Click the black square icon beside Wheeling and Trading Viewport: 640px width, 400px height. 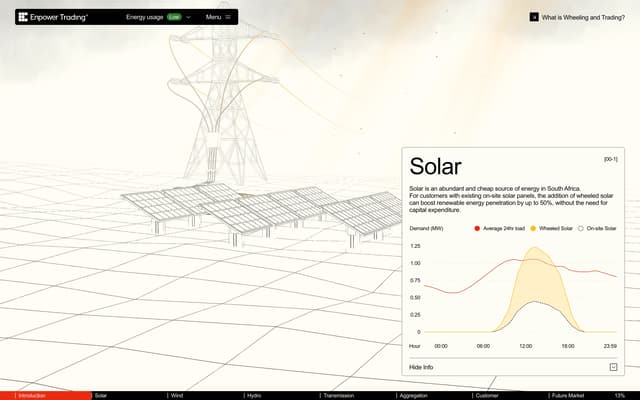coord(534,17)
